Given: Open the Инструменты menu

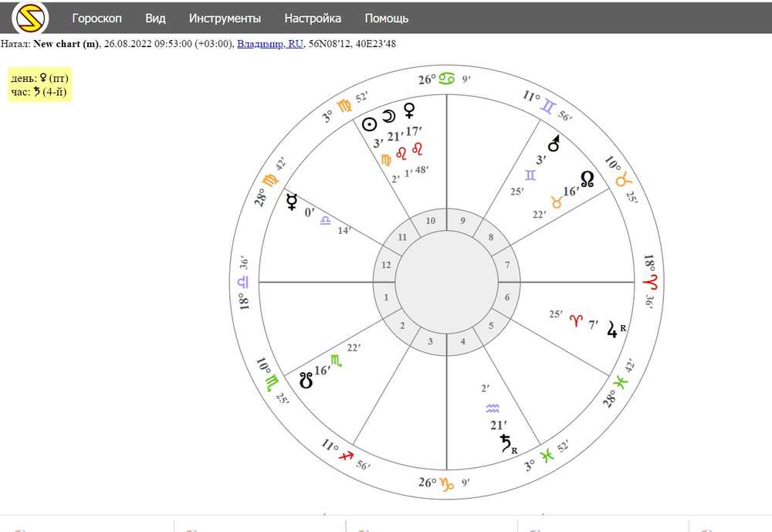Looking at the screenshot, I should [x=225, y=19].
